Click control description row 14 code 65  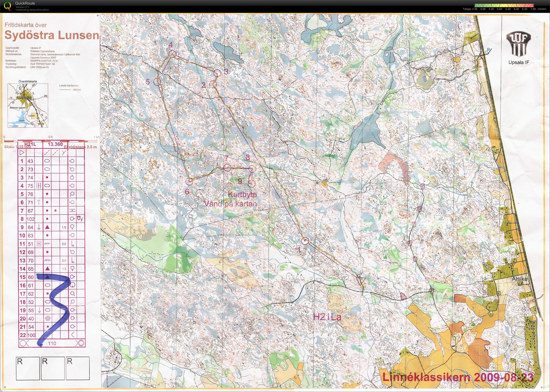(x=30, y=269)
